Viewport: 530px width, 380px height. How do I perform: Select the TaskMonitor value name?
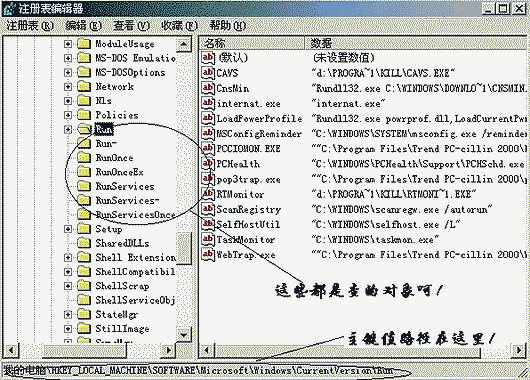(246, 240)
